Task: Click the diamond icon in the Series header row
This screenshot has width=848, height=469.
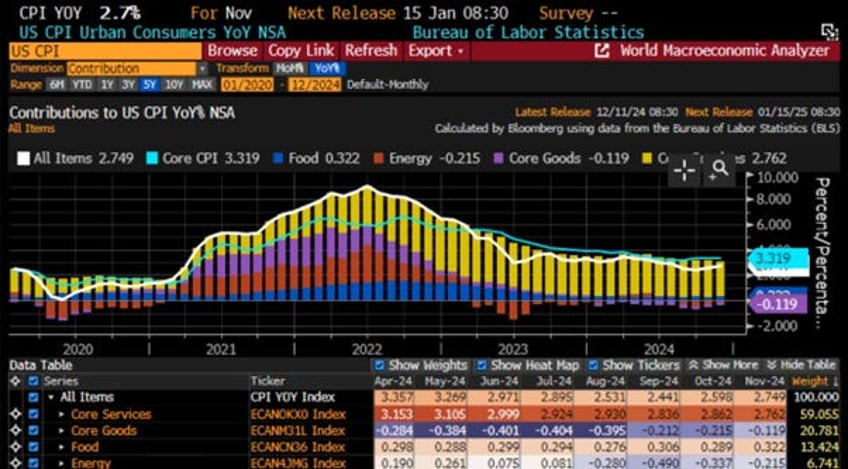Action: [x=14, y=381]
